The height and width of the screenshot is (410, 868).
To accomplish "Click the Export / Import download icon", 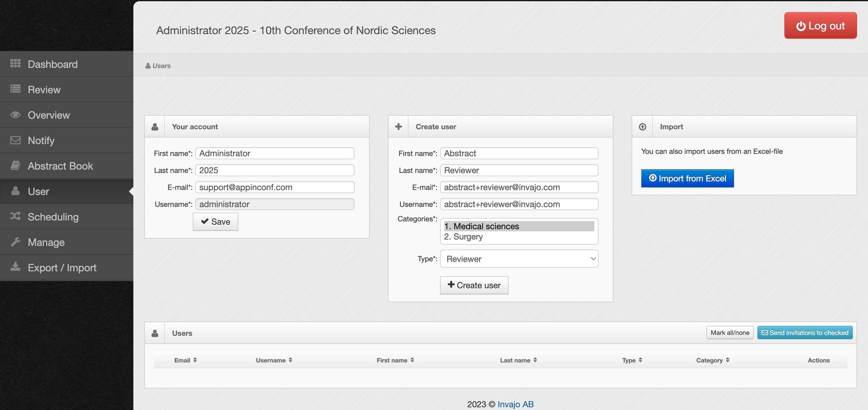I will pos(15,267).
